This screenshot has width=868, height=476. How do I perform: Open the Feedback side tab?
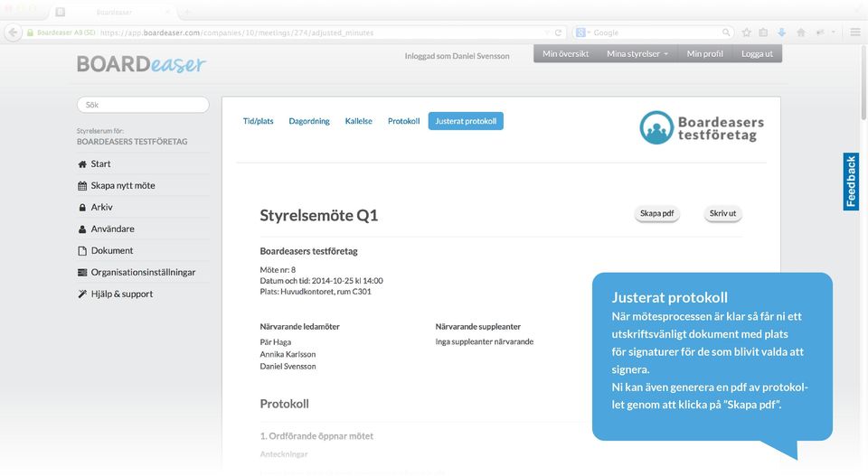(851, 182)
